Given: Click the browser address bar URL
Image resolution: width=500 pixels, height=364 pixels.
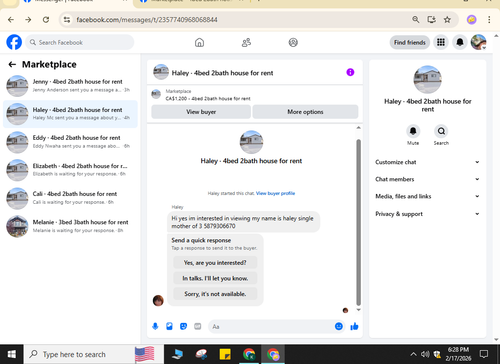Looking at the screenshot, I should 147,20.
